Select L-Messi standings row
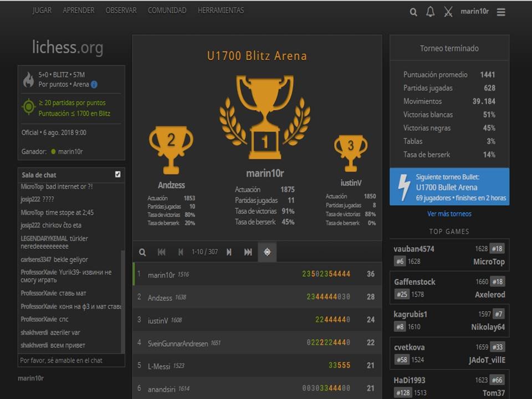Screen dimensions: 532x399 point(257,365)
